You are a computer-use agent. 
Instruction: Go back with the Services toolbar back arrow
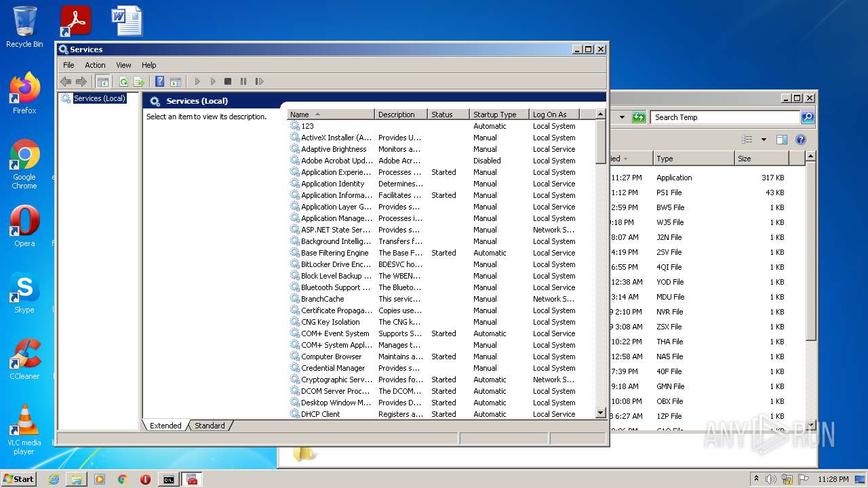point(66,81)
